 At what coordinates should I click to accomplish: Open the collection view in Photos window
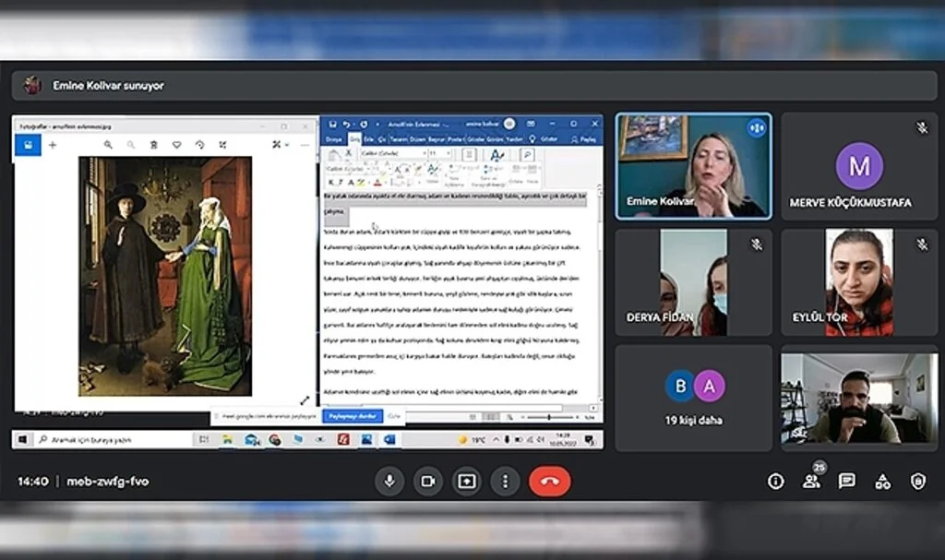pos(28,145)
